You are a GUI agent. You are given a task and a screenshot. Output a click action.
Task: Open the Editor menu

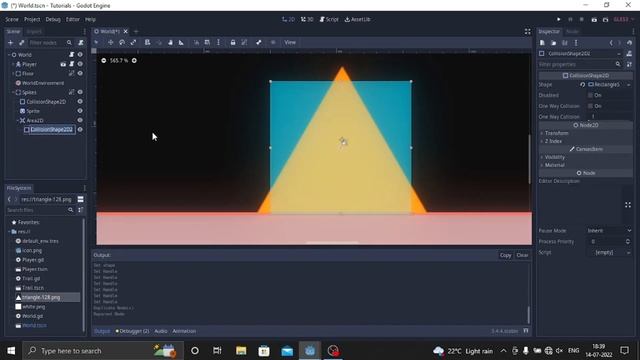[73, 19]
